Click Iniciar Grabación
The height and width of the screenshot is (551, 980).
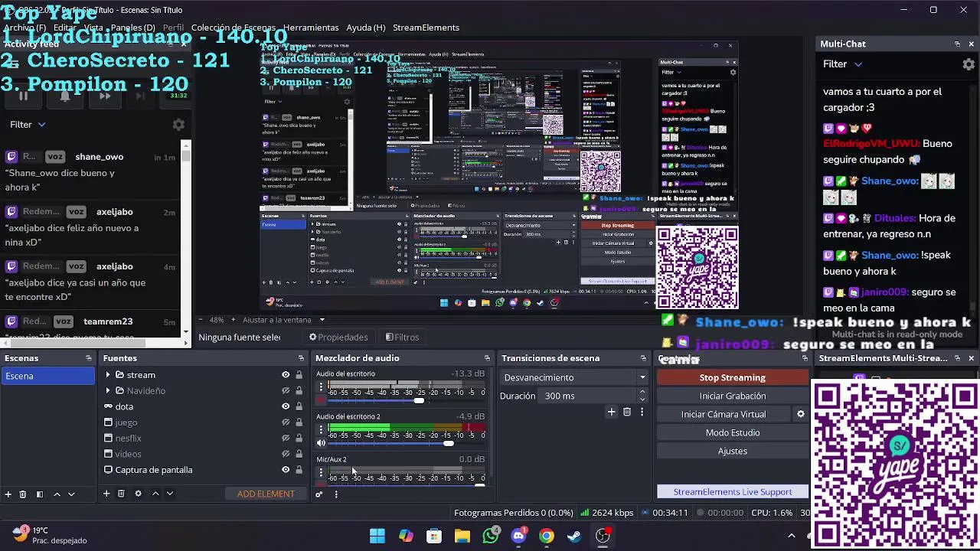point(732,396)
